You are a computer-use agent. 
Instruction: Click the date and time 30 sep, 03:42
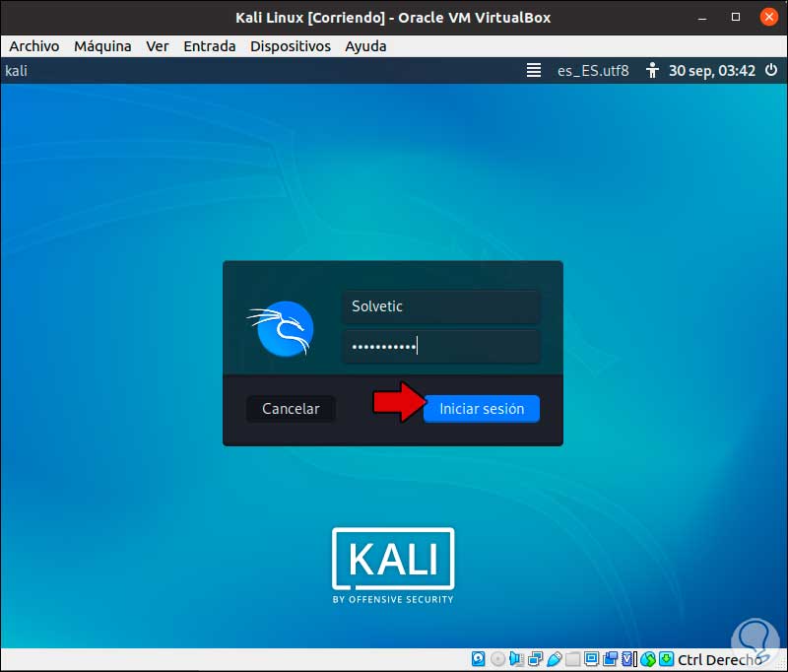711,70
